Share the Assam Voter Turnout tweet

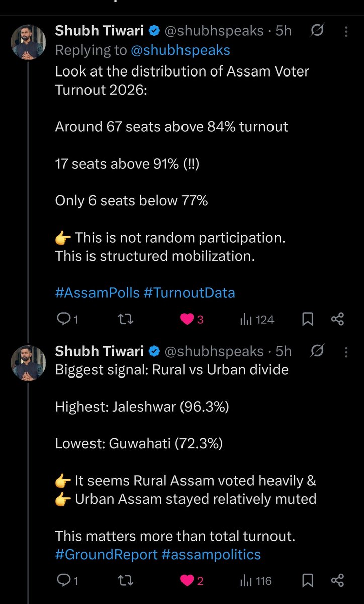point(337,319)
